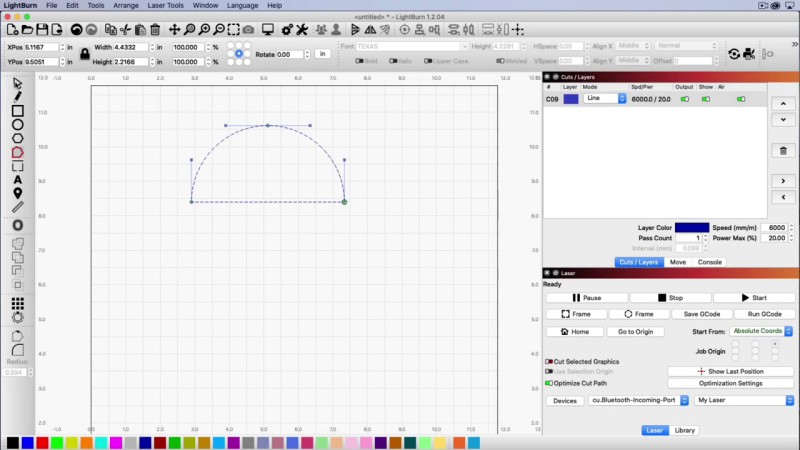Image resolution: width=800 pixels, height=450 pixels.
Task: Click the dark blue Layer Color swatch
Action: pos(691,228)
